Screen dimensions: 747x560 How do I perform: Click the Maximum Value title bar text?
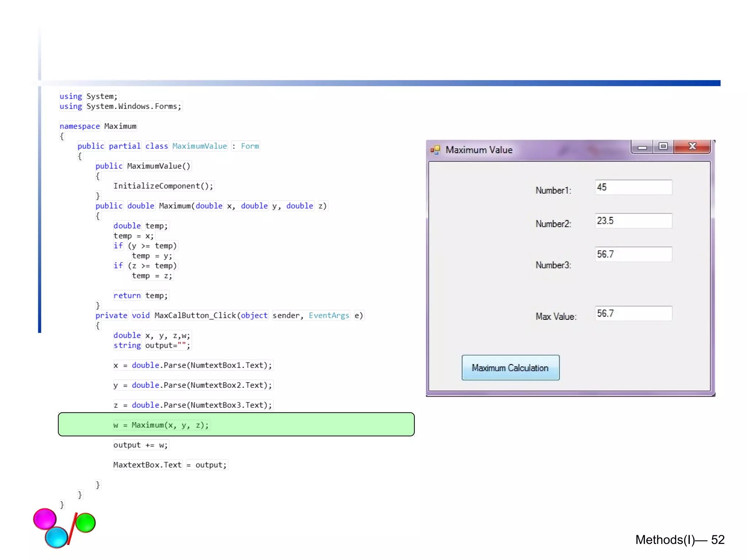(x=479, y=150)
